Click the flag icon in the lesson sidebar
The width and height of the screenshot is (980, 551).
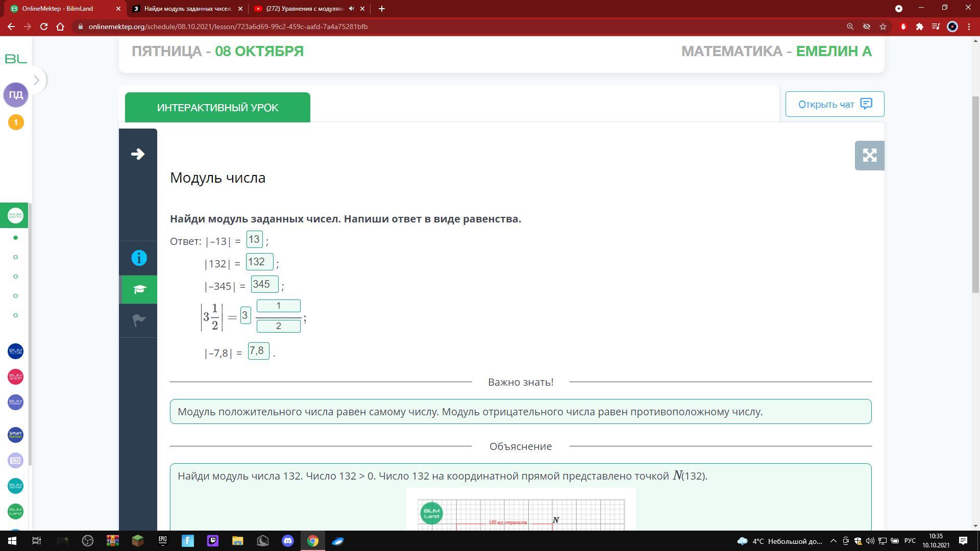pyautogui.click(x=139, y=320)
